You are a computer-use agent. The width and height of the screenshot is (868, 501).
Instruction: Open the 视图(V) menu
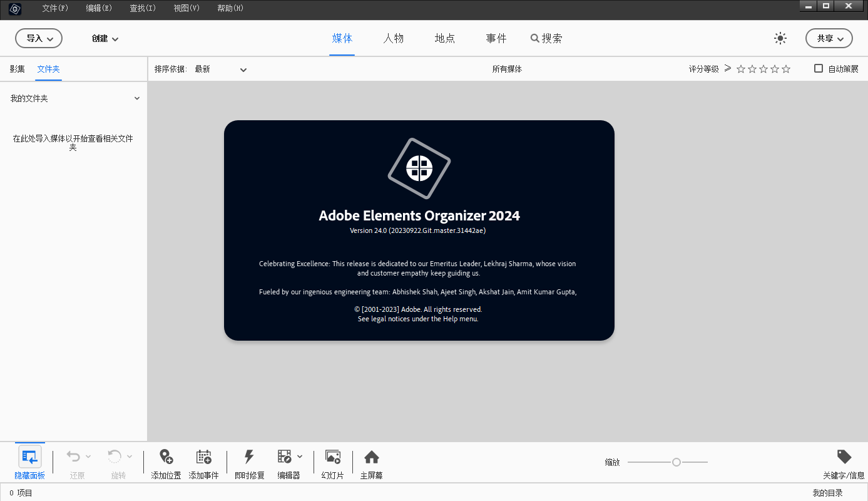[x=186, y=8]
